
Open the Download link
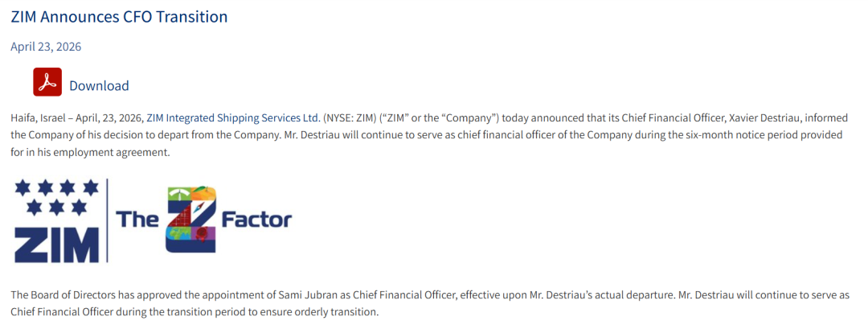coord(99,85)
